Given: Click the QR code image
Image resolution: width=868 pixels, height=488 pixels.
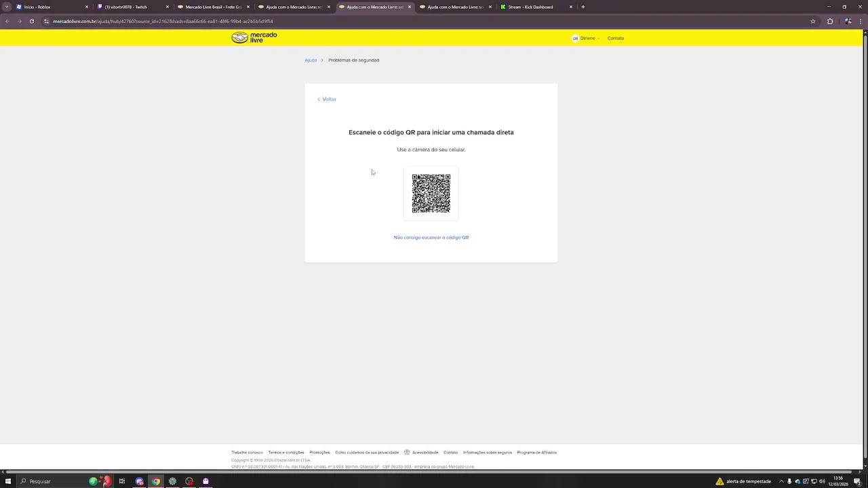Looking at the screenshot, I should [431, 193].
